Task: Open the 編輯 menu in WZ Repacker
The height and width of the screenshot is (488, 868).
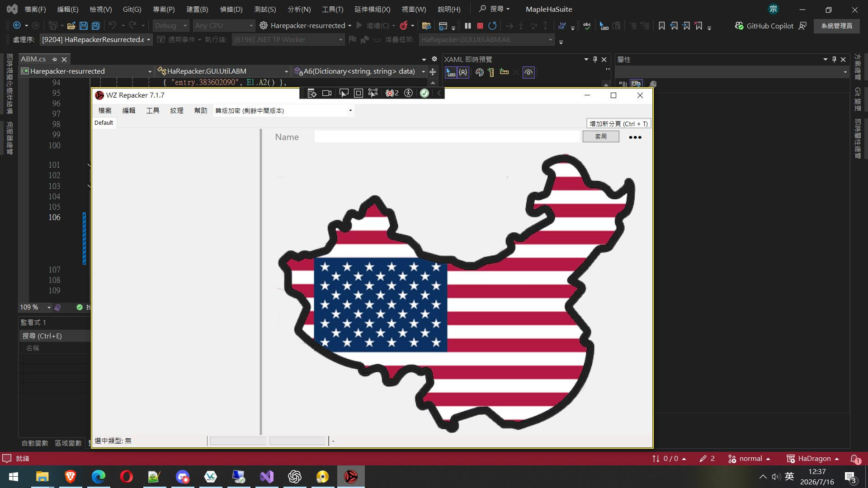Action: pos(129,111)
